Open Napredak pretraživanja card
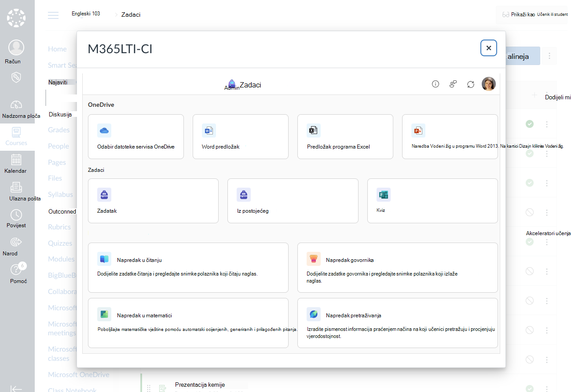The width and height of the screenshot is (571, 392). point(398,323)
